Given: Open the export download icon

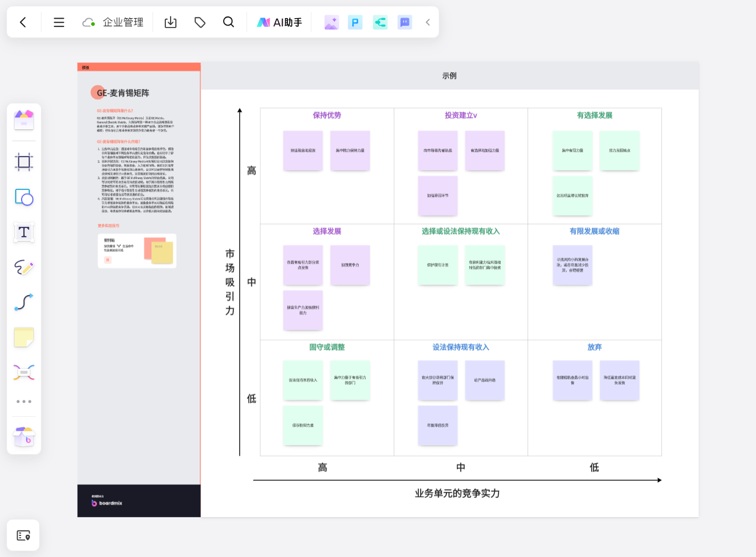Looking at the screenshot, I should (x=171, y=22).
